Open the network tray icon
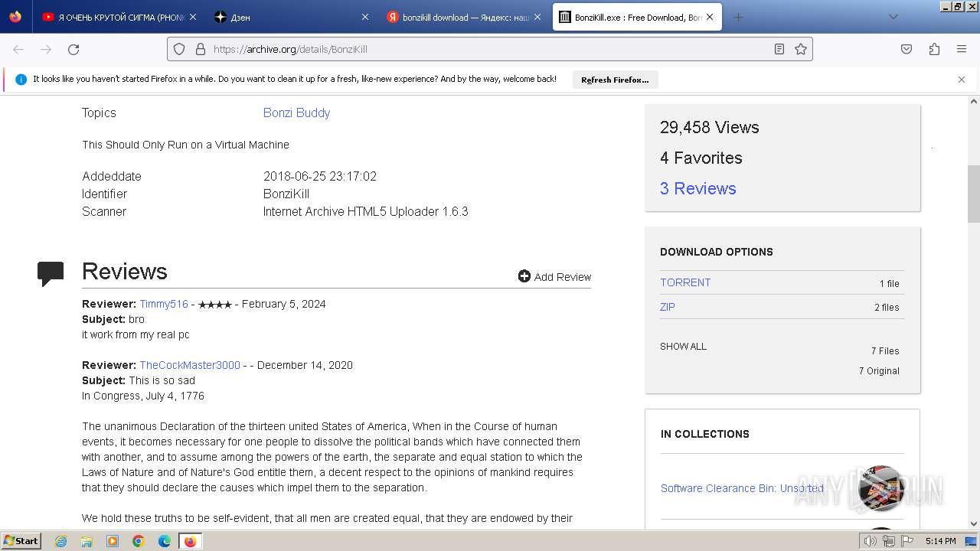The image size is (980, 551). 888,541
